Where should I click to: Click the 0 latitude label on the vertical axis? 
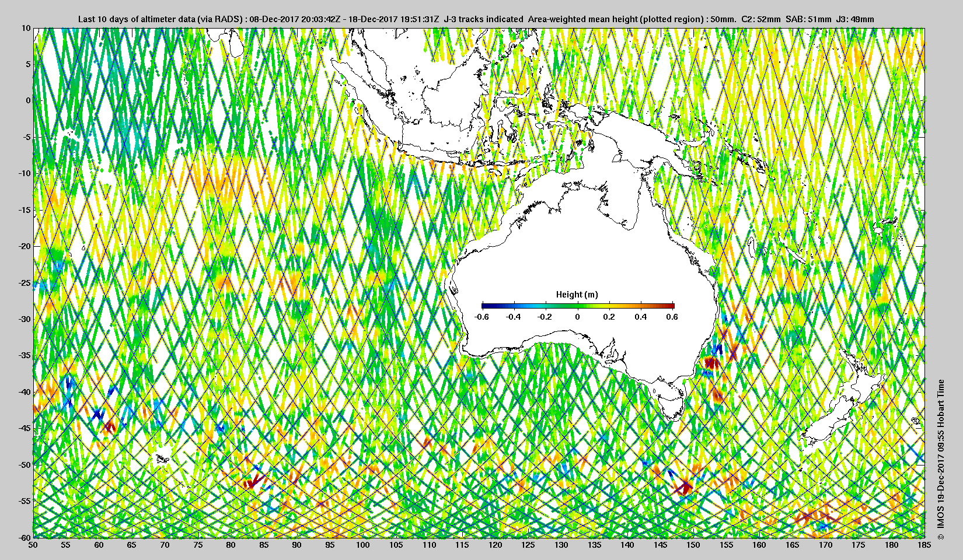coord(28,101)
